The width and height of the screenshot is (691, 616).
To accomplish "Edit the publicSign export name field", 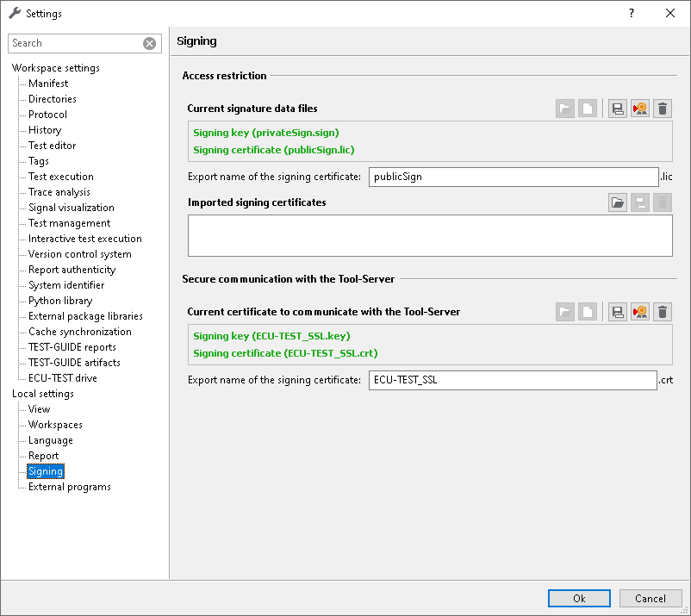I will pos(514,177).
